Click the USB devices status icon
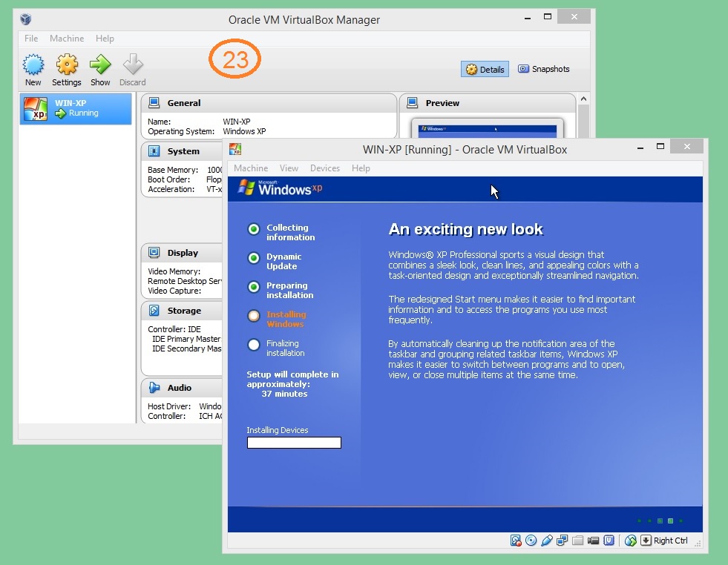The height and width of the screenshot is (565, 728). pos(547,541)
